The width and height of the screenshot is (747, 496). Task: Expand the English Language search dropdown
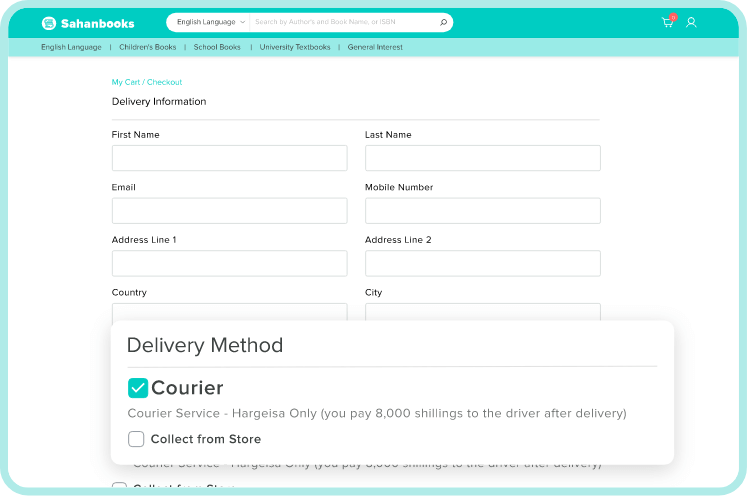coord(210,22)
